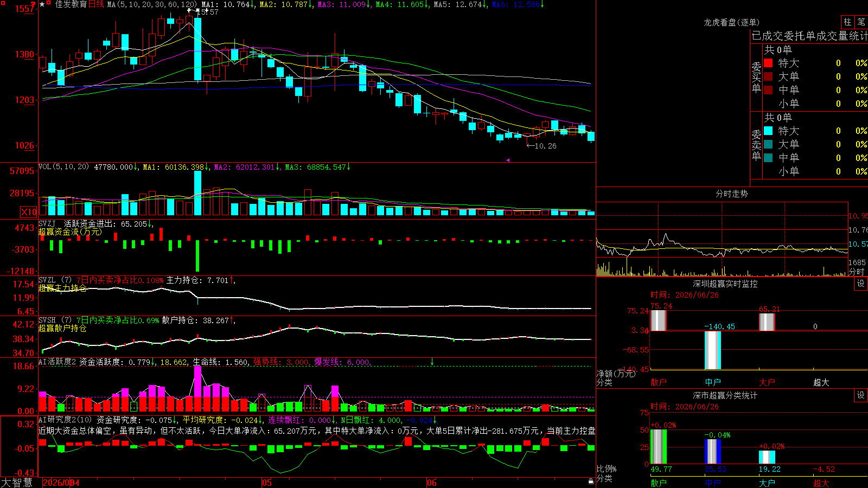This screenshot has height=488, width=868.
Task: Click the 中户 35.53 bar in 深市超赢分类统计
Action: point(713,451)
